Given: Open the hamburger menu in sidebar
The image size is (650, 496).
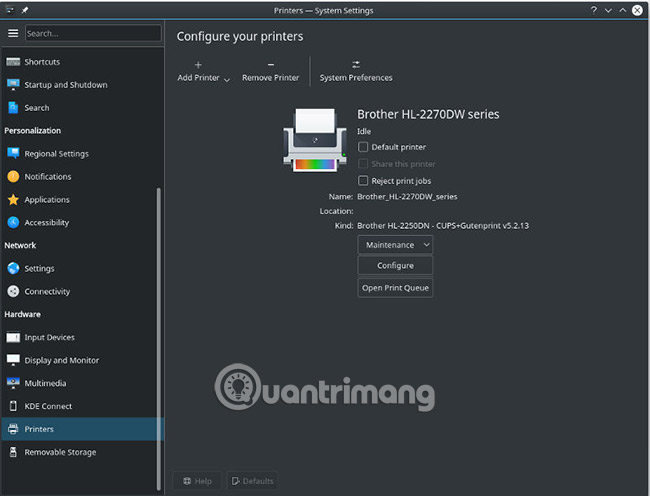Looking at the screenshot, I should point(13,33).
